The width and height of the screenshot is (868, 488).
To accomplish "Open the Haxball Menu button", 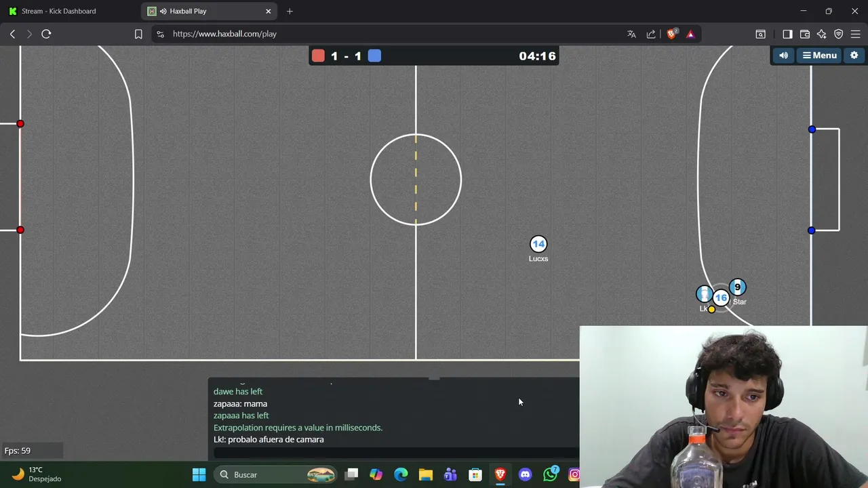I will click(x=819, y=56).
